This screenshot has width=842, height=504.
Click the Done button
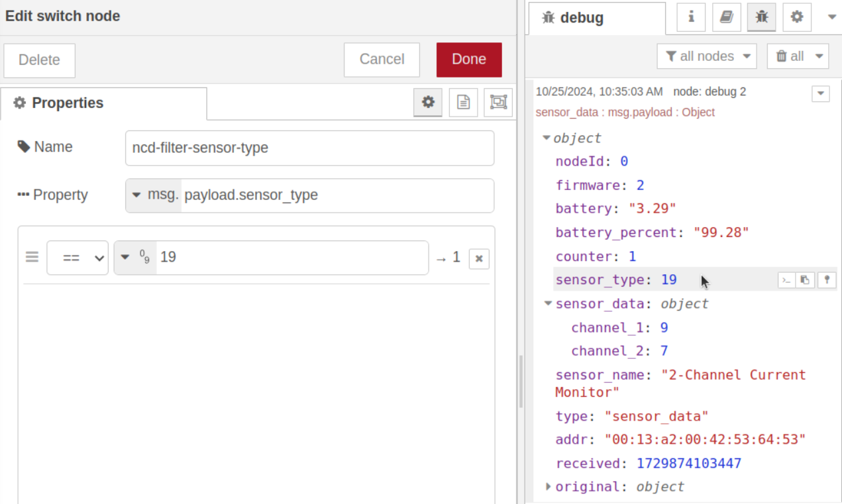click(469, 60)
